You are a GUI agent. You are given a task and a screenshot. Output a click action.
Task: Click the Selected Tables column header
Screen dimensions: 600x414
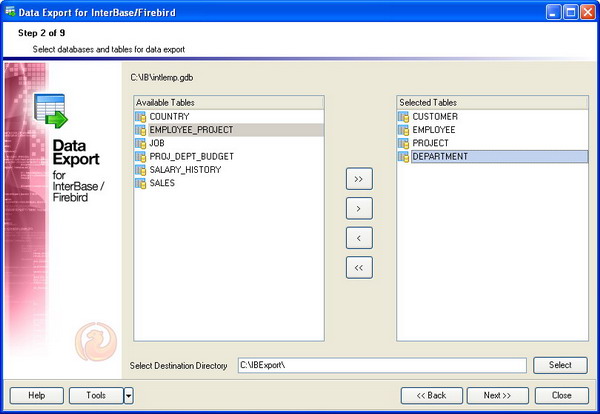(x=492, y=103)
